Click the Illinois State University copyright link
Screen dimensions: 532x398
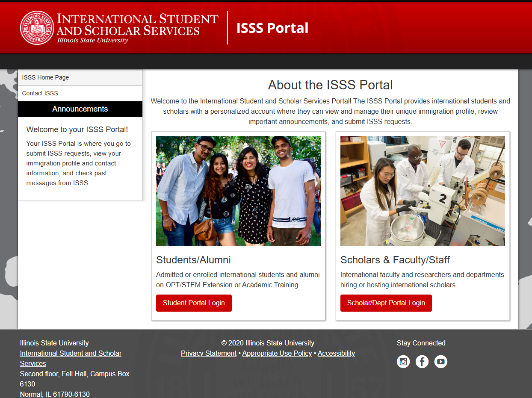pos(280,343)
